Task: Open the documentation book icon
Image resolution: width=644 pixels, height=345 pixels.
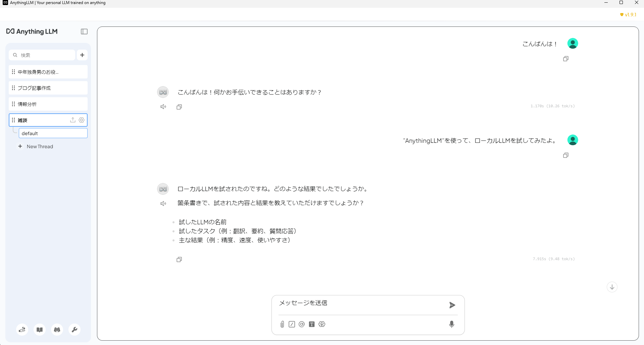Action: coord(39,330)
